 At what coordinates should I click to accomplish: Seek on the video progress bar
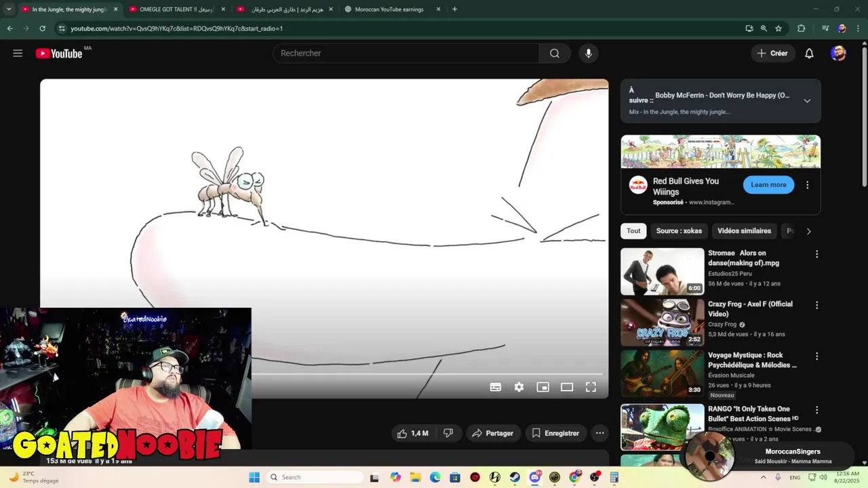pyautogui.click(x=426, y=374)
